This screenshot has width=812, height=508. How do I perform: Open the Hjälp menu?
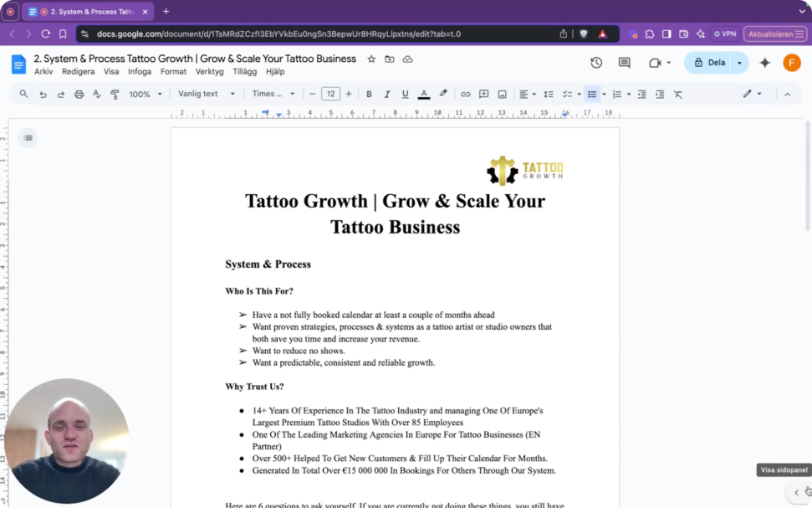[x=275, y=71]
